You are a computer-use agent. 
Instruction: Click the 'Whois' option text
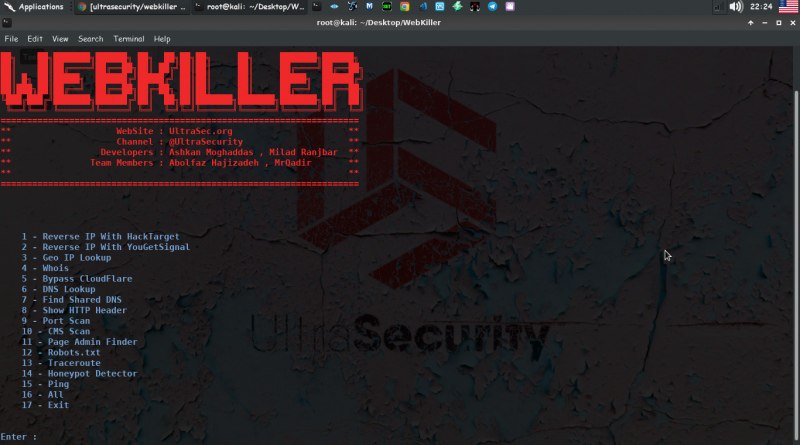pos(55,268)
